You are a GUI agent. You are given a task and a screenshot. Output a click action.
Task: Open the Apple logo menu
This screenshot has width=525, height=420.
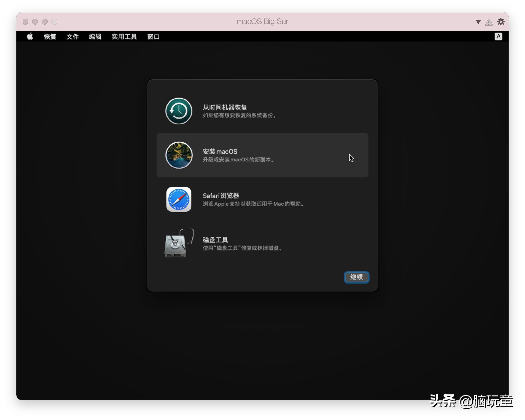pos(30,37)
